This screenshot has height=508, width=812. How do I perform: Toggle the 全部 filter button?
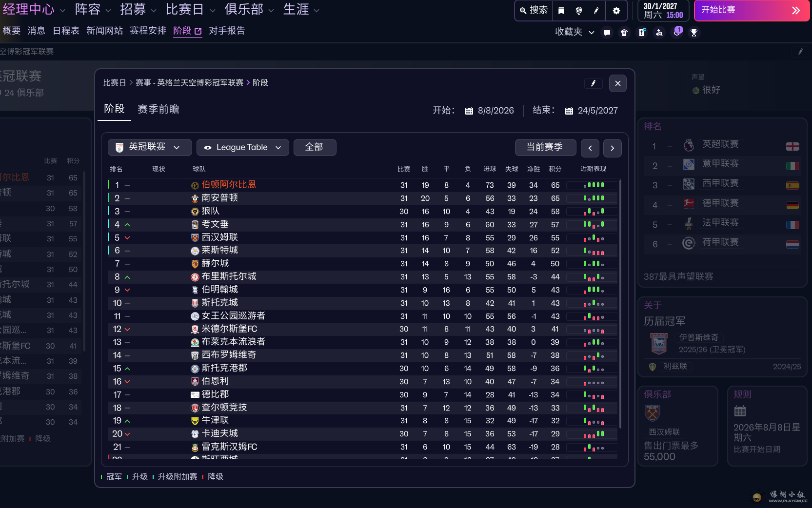pos(315,147)
